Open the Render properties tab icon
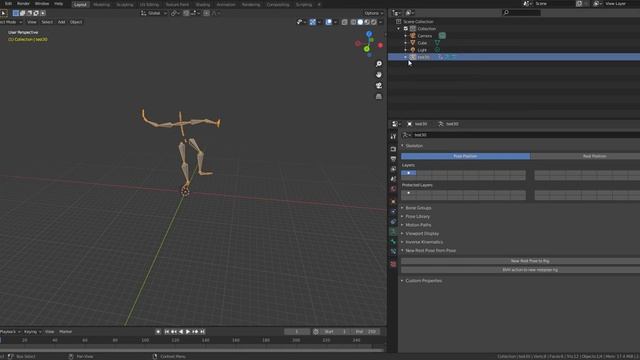Viewport: 640px width, 360px height. (393, 149)
